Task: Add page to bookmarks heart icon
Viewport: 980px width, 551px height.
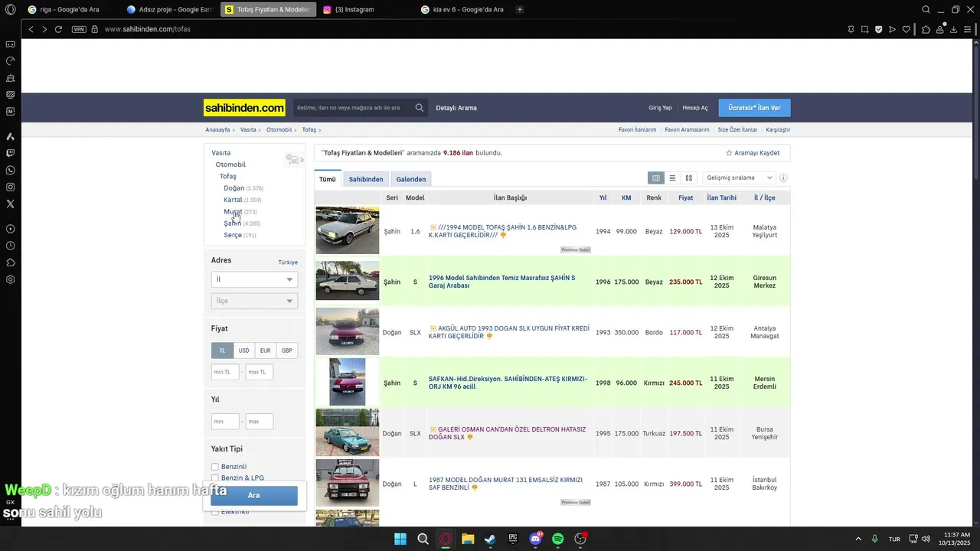Action: point(906,29)
